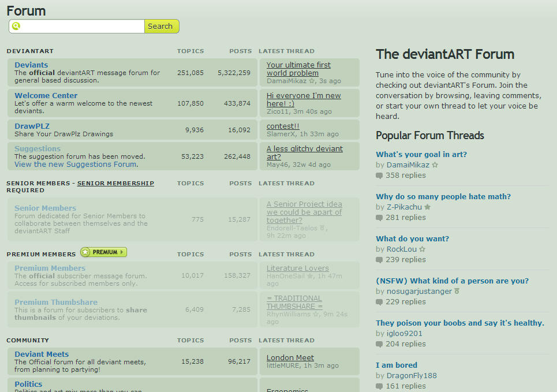Open popular thread What do you want?
The width and height of the screenshot is (557, 392).
[413, 238]
